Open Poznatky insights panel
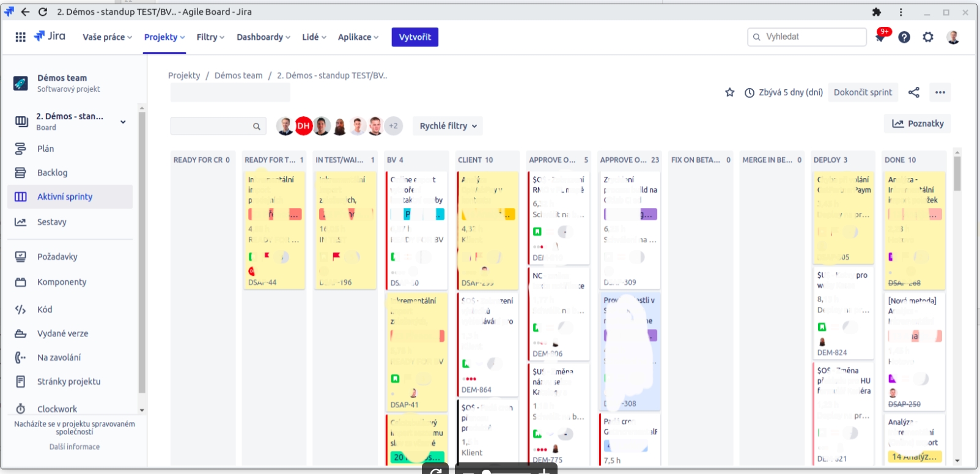The image size is (980, 474). point(918,124)
